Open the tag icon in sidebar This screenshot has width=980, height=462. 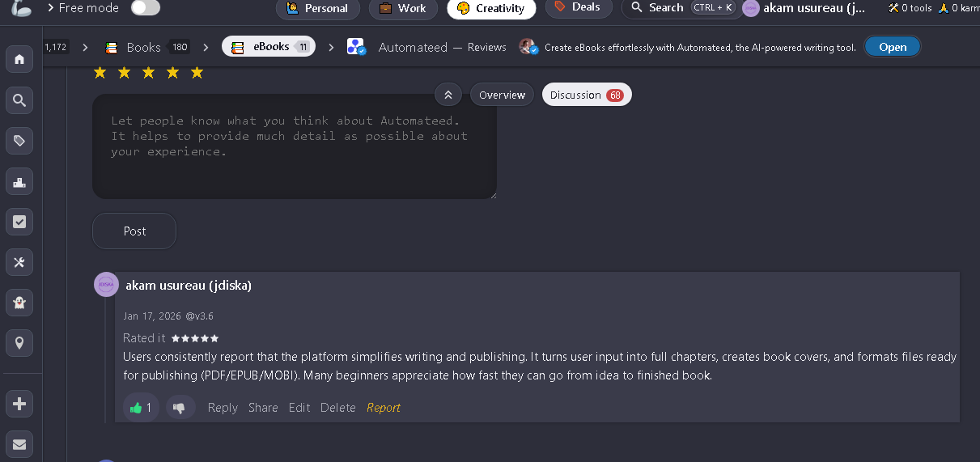[19, 141]
